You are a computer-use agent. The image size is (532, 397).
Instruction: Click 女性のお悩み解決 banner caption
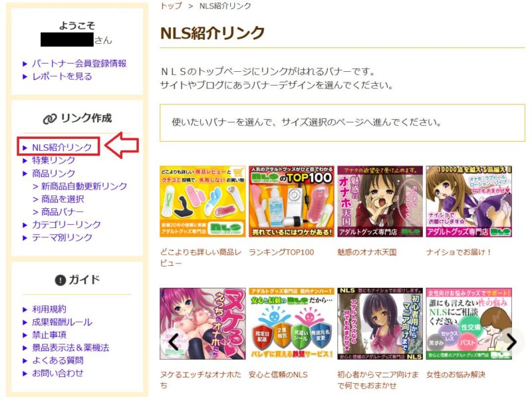pyautogui.click(x=456, y=374)
